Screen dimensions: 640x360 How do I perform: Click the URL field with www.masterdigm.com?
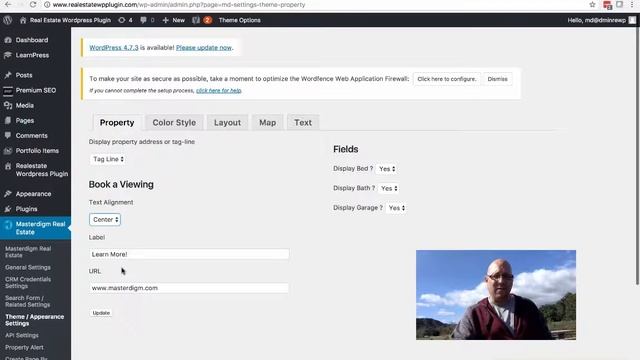pyautogui.click(x=189, y=288)
